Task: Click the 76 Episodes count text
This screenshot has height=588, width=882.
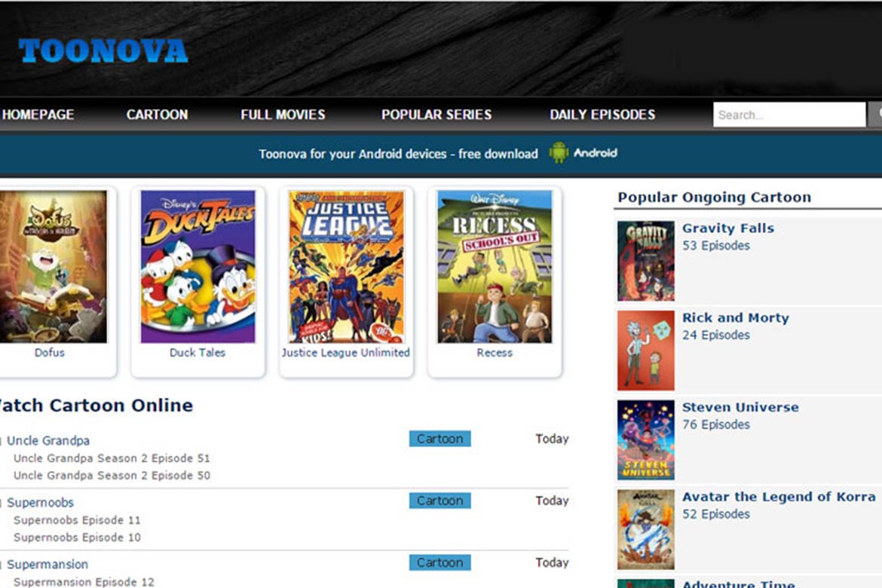Action: point(716,425)
